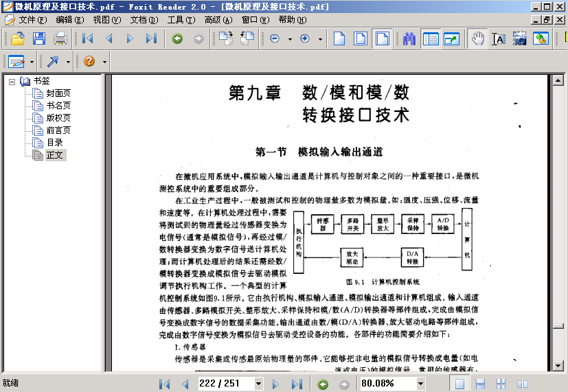
Task: Go to next page in status bar
Action: pos(275,384)
